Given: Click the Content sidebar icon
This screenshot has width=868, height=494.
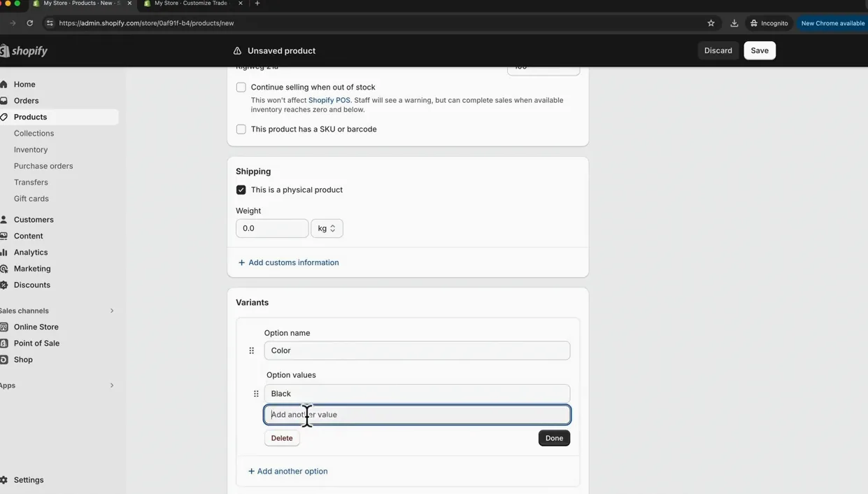Looking at the screenshot, I should (x=3, y=236).
